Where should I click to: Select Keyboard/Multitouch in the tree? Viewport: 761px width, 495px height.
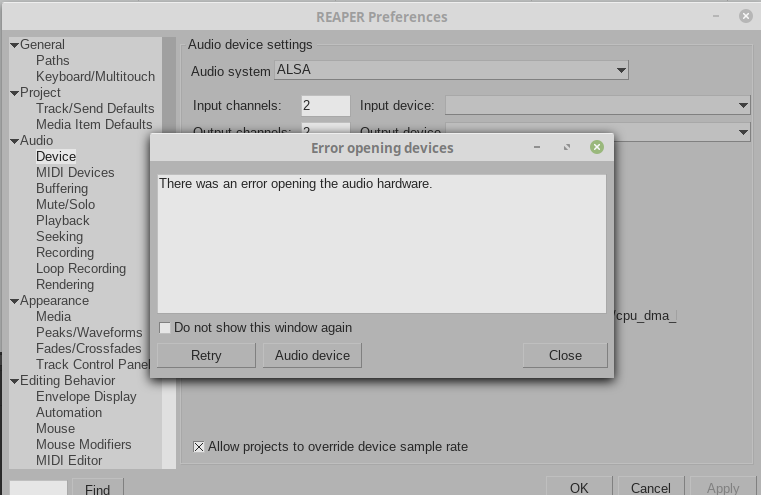tap(95, 77)
